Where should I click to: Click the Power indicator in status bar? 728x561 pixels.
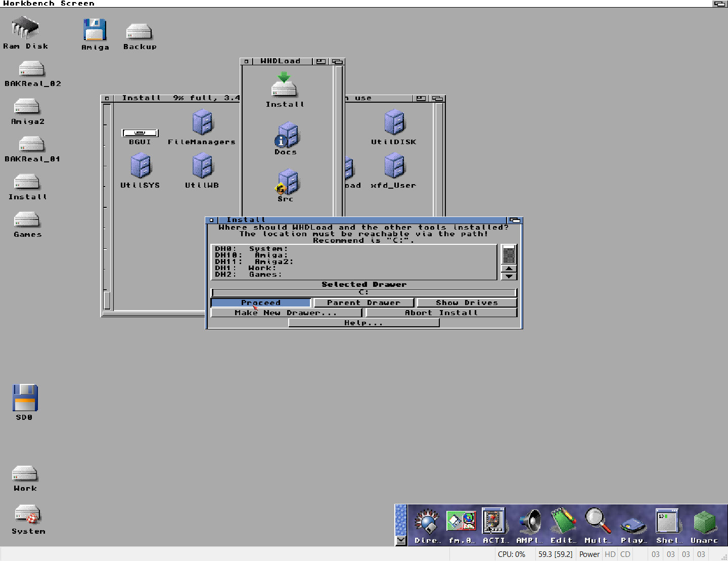click(589, 554)
